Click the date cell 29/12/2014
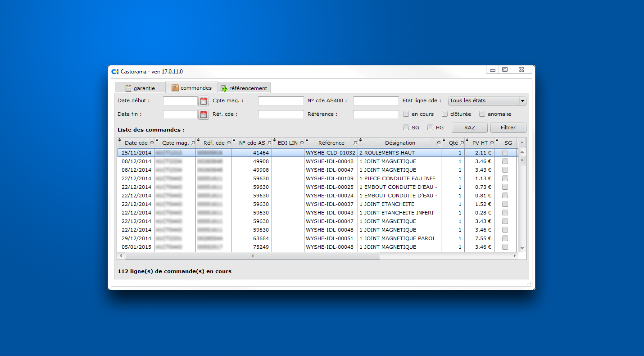 pos(136,238)
